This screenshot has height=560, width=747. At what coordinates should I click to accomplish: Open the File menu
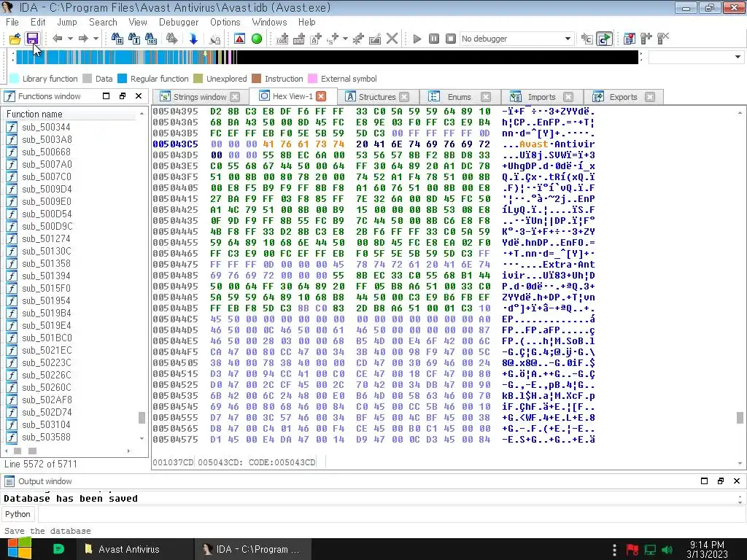point(12,23)
